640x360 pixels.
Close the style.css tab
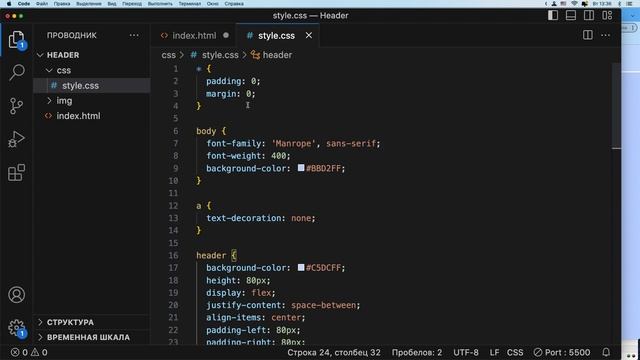pos(309,36)
